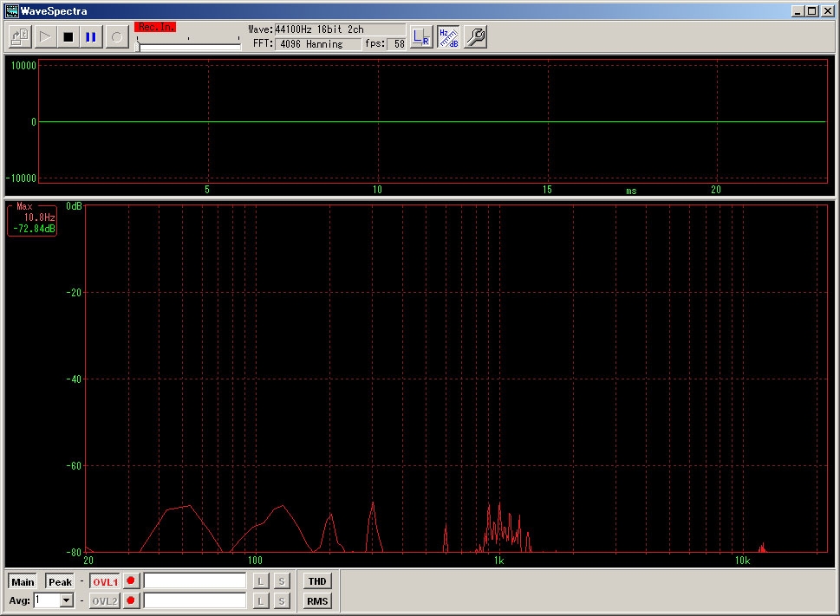
Task: Toggle the OVL1 overlay
Action: 105,582
